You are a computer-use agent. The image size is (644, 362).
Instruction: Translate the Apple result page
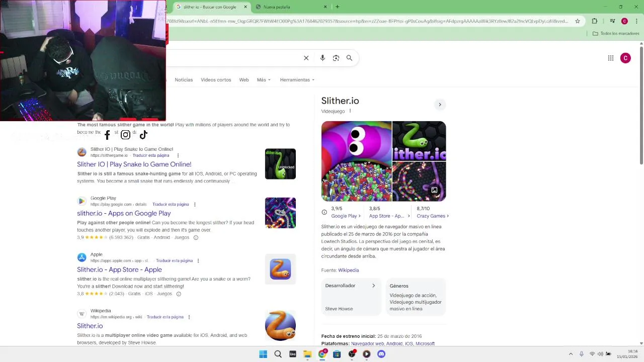[x=174, y=260]
